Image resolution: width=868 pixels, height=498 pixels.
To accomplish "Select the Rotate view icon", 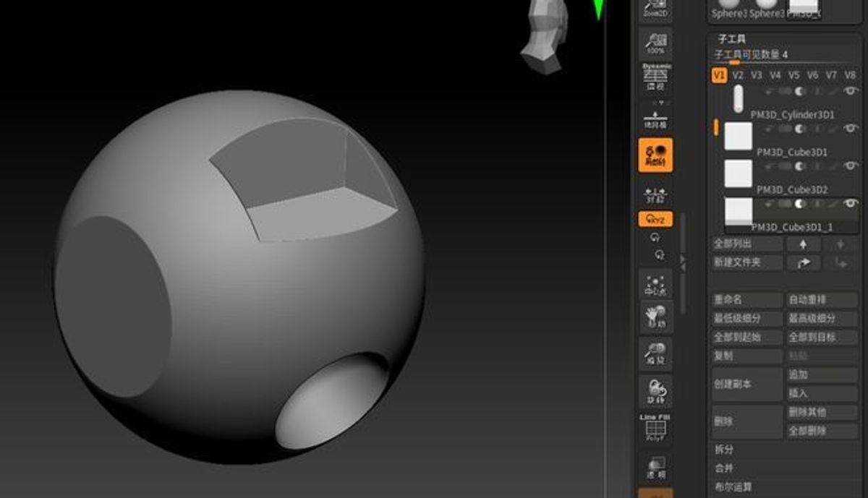I will point(656,391).
